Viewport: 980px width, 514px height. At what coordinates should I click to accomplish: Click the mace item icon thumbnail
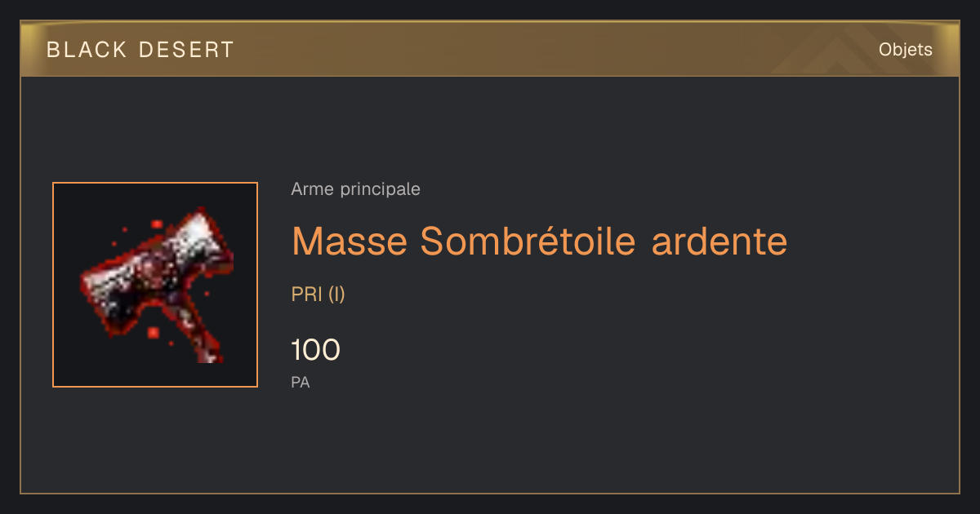click(x=155, y=285)
